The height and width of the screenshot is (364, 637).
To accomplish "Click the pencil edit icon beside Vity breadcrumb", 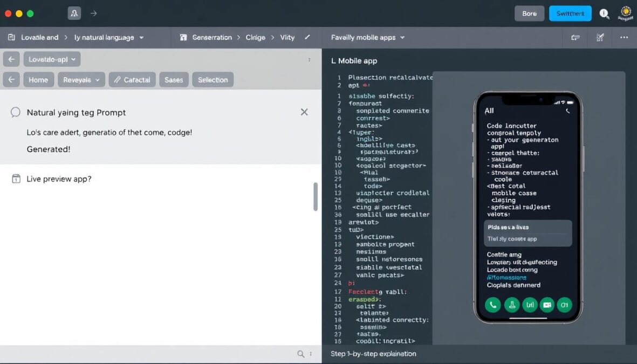I will 307,37.
